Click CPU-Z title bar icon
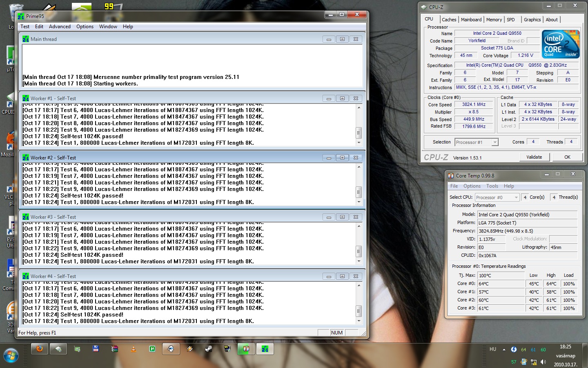This screenshot has width=588, height=368. pos(424,7)
